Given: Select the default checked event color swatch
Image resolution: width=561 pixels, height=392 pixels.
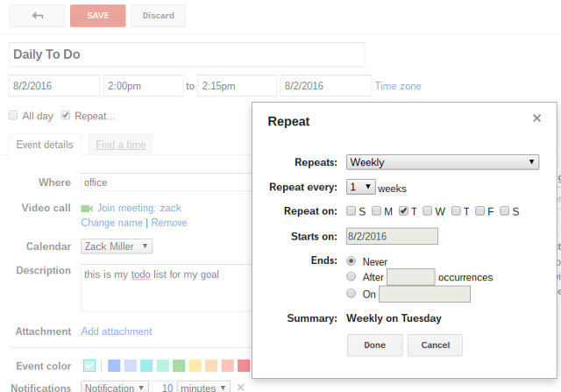Looking at the screenshot, I should (89, 366).
